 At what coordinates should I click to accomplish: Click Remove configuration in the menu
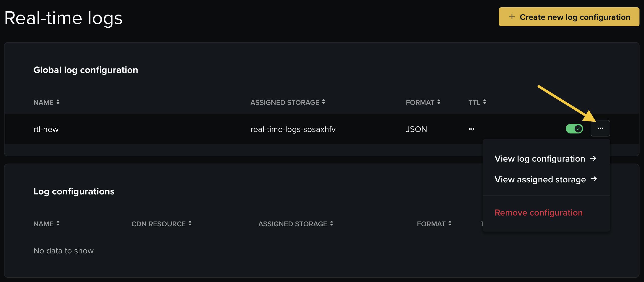click(539, 213)
